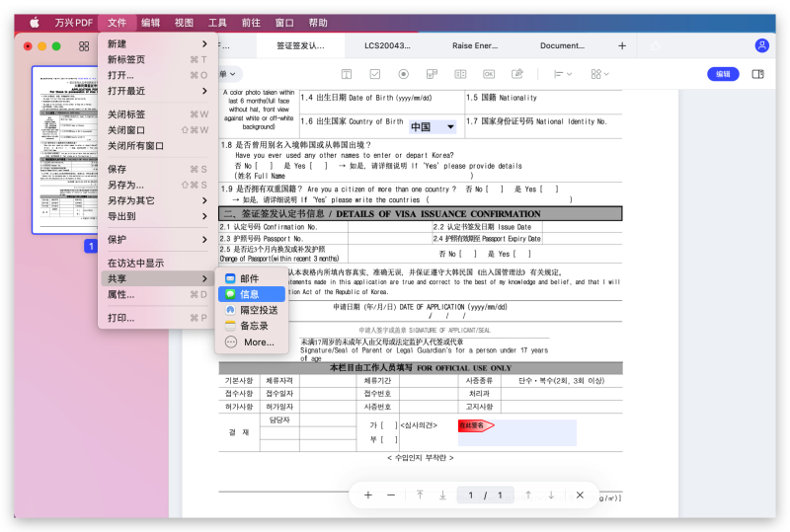The height and width of the screenshot is (532, 790).
Task: Close the page navigation bar
Action: (580, 495)
